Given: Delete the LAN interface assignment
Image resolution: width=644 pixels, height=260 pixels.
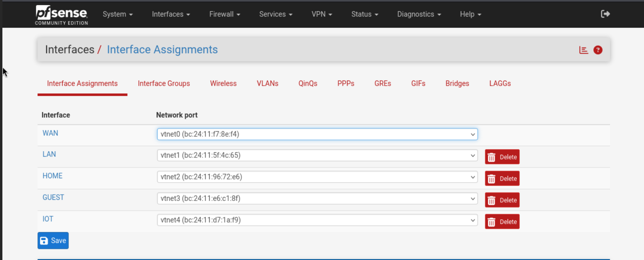Looking at the screenshot, I should [x=502, y=157].
